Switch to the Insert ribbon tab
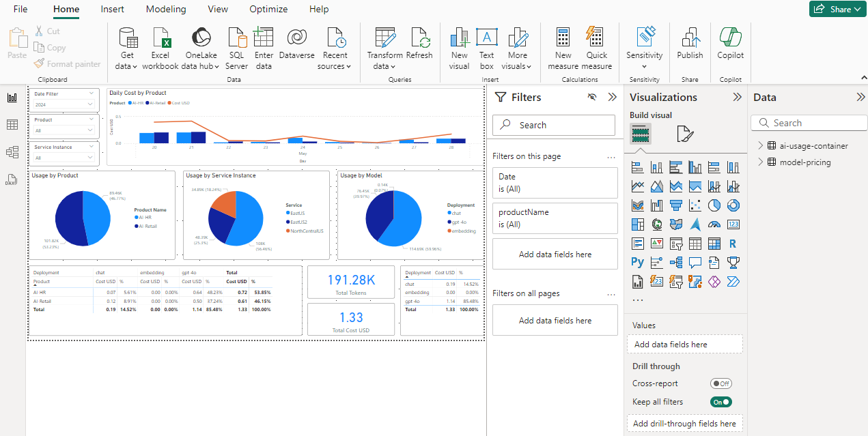 [x=113, y=10]
